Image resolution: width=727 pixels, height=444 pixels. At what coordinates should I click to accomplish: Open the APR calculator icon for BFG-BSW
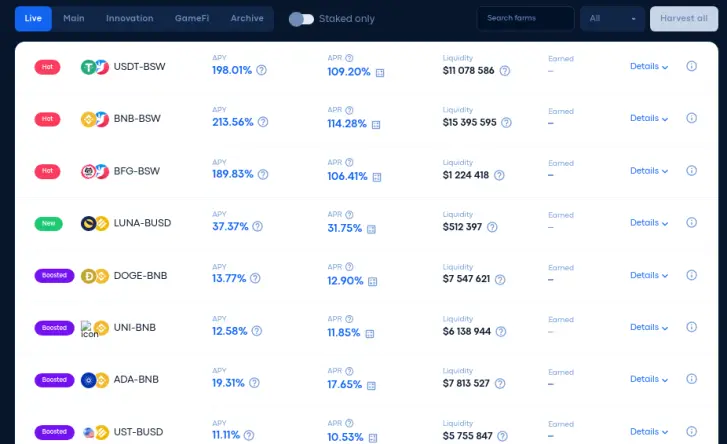click(377, 177)
